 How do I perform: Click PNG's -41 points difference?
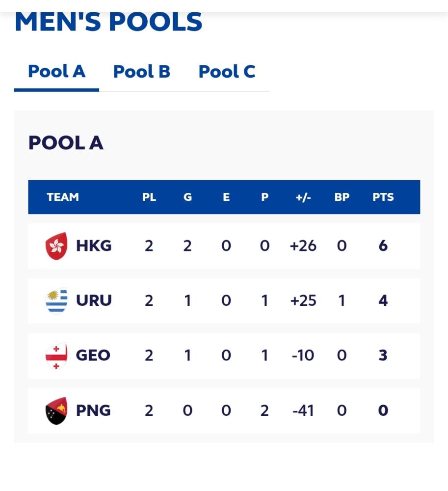click(303, 410)
